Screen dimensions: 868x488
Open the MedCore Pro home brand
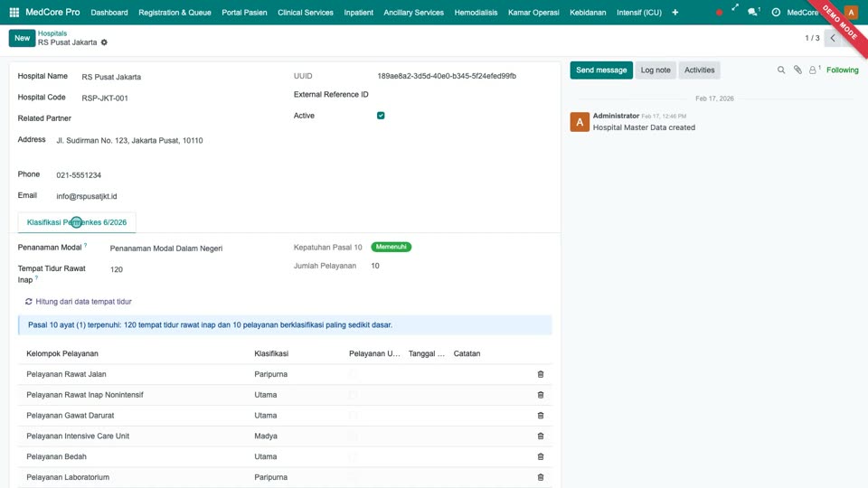click(52, 12)
